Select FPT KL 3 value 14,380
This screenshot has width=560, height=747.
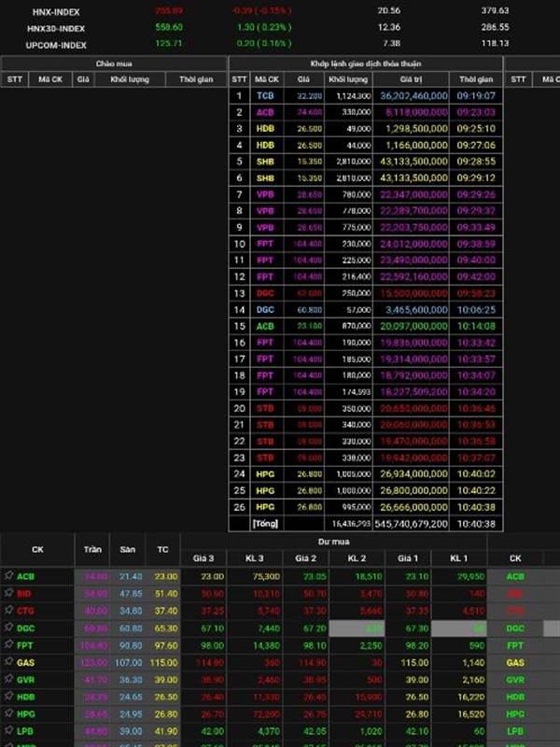(266, 645)
